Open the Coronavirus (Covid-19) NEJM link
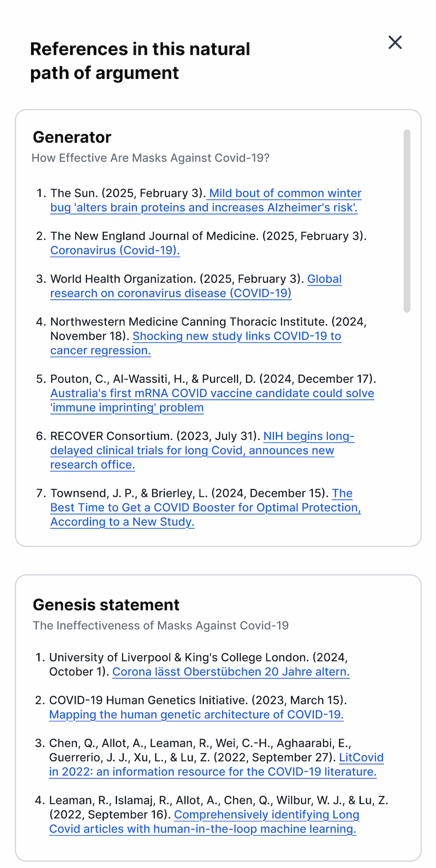Viewport: 436px width, 868px height. [115, 251]
